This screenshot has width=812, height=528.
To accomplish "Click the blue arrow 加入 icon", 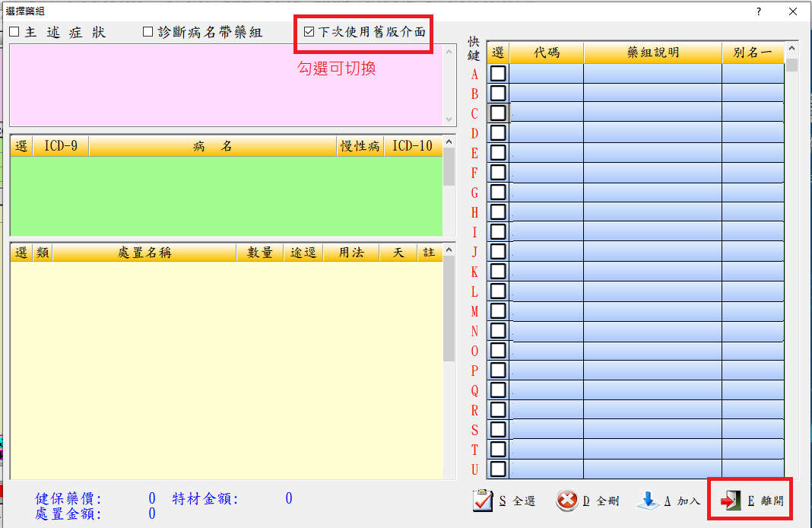I will [x=648, y=501].
